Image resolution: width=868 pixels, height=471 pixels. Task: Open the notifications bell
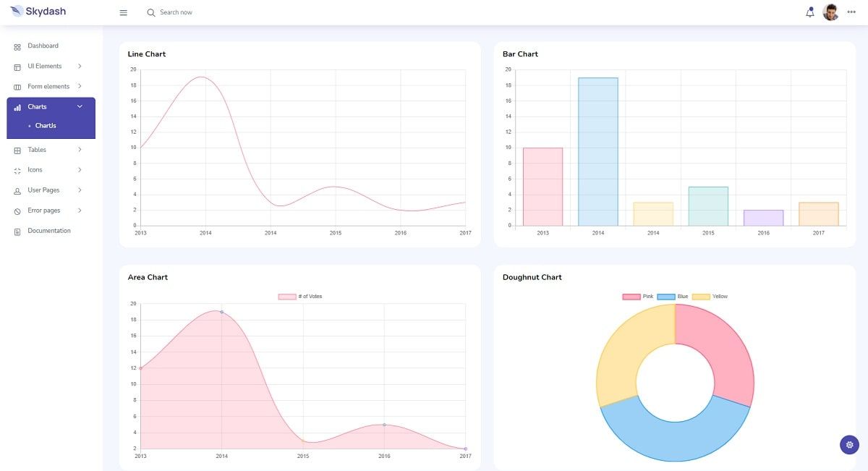(809, 12)
